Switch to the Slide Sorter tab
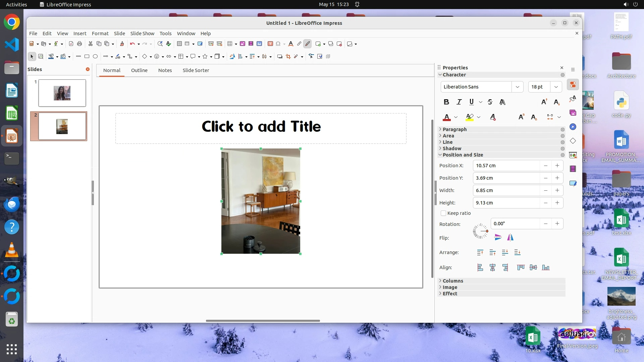Screen dimensions: 644x362 pyautogui.click(x=196, y=70)
